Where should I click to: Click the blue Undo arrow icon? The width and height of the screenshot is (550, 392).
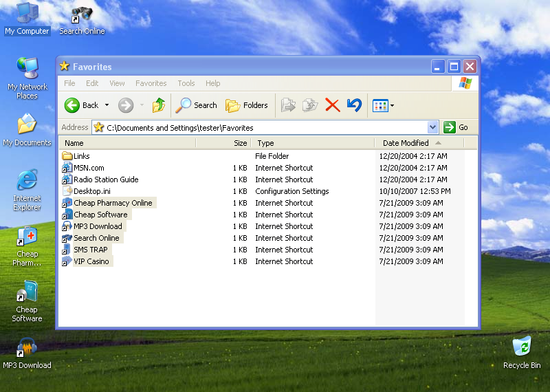354,105
